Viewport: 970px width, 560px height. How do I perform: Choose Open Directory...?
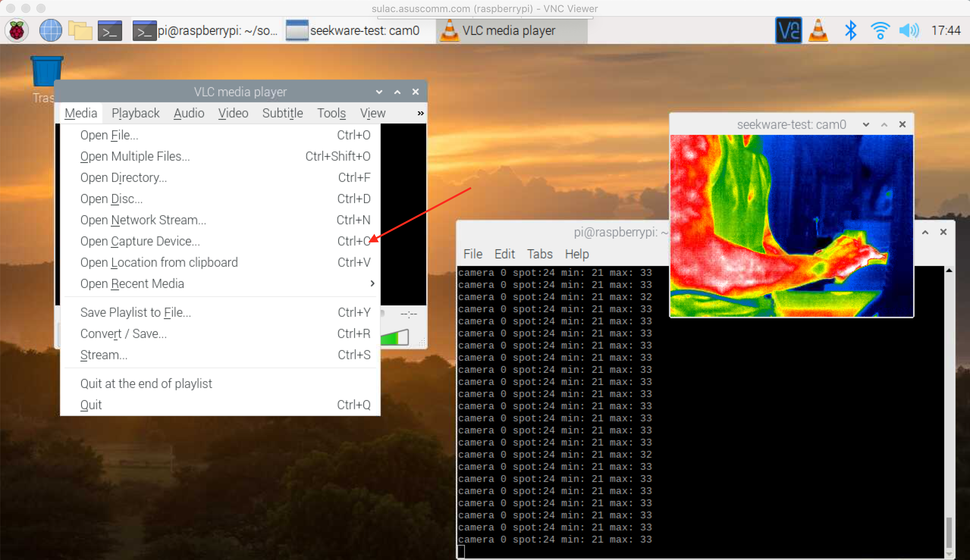point(220,177)
